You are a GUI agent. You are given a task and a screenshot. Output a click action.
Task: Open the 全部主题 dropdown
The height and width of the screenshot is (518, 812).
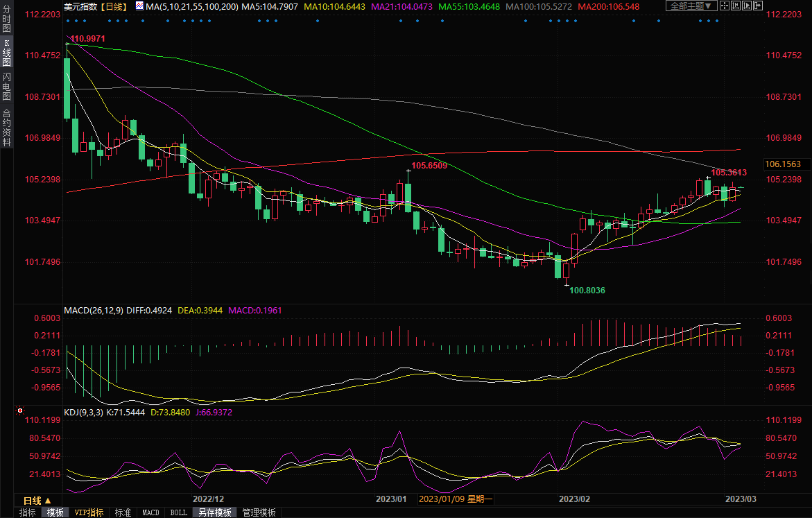(689, 6)
